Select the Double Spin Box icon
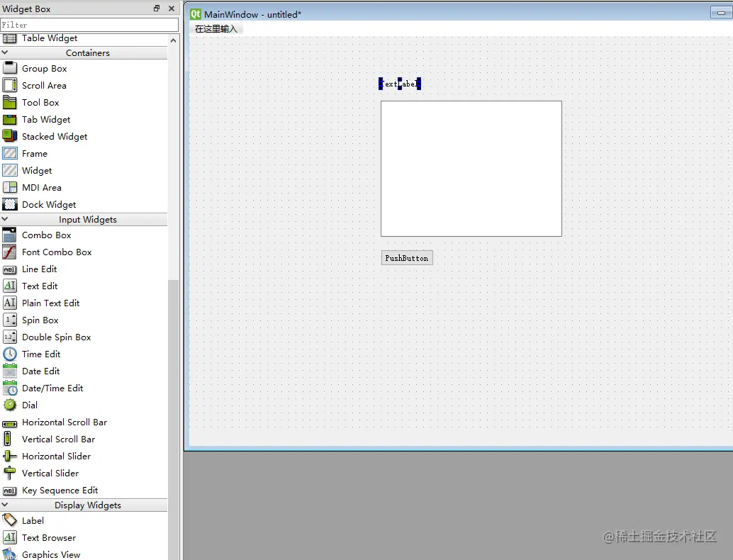This screenshot has height=560, width=733. tap(10, 337)
